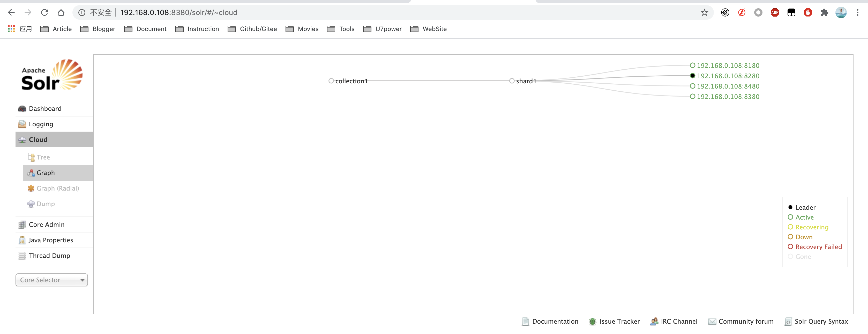Reload the page with the refresh icon

44,13
